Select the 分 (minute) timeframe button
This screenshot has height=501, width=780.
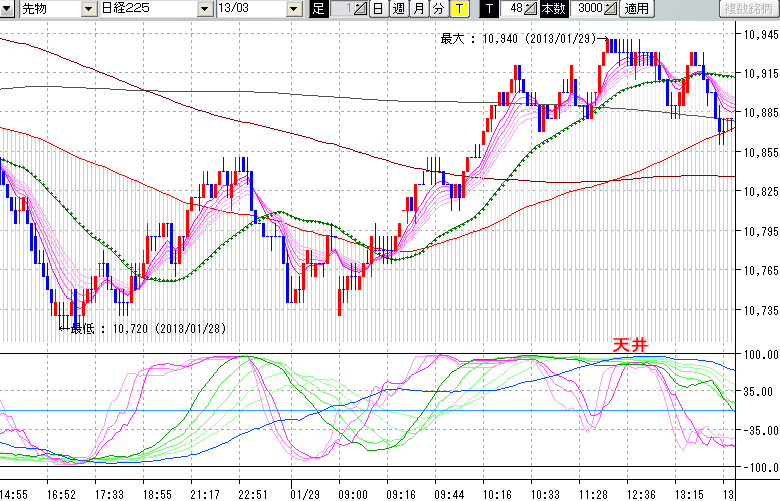point(438,9)
